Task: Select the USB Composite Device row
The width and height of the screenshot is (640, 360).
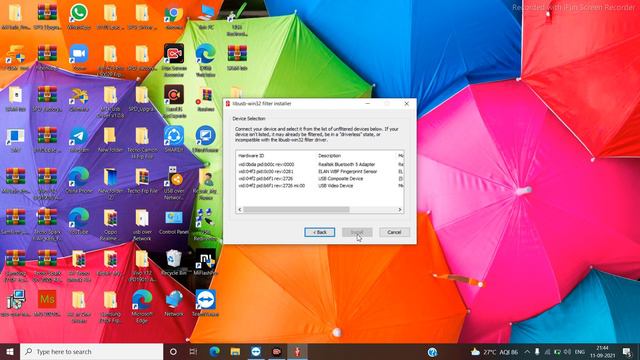Action: [x=320, y=178]
